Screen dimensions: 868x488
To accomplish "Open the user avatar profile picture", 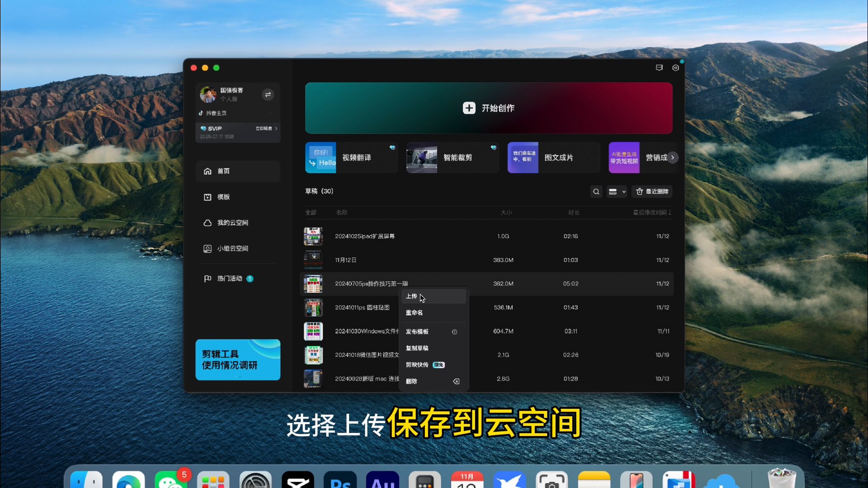I will click(208, 94).
